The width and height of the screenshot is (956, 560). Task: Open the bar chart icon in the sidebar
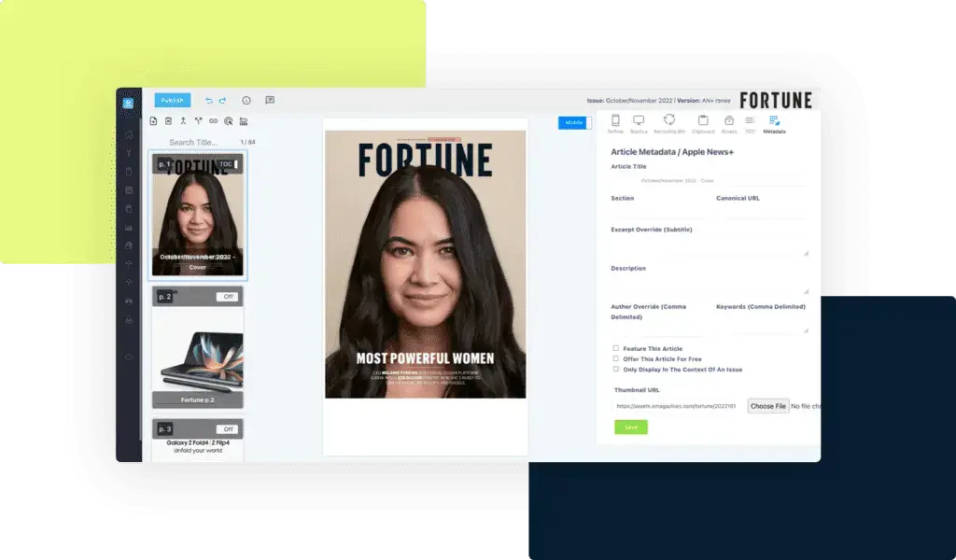pos(129,228)
